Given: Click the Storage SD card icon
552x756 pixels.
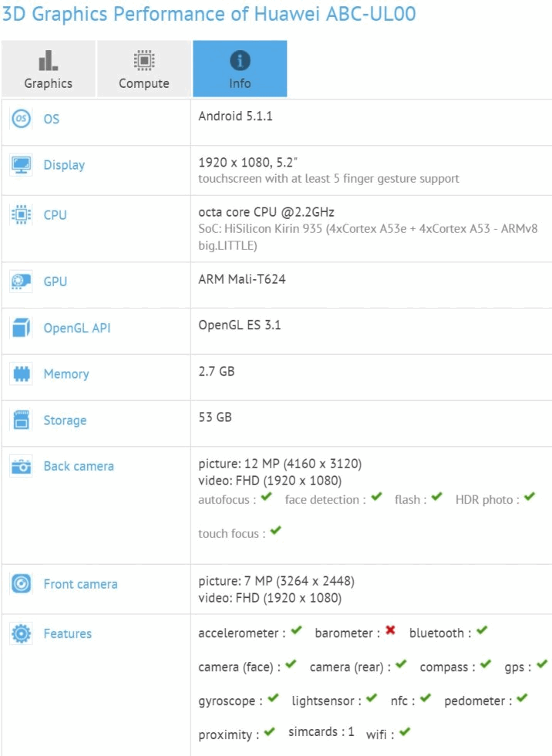Looking at the screenshot, I should pyautogui.click(x=21, y=420).
